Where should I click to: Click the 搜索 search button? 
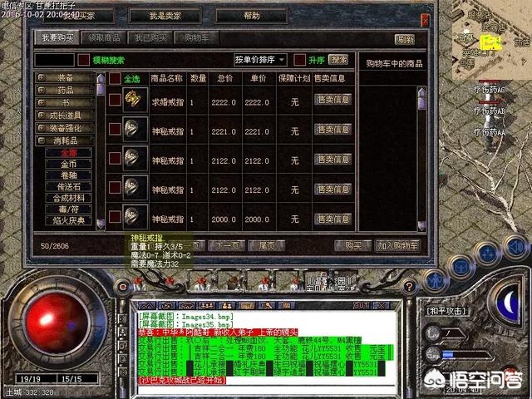point(338,60)
